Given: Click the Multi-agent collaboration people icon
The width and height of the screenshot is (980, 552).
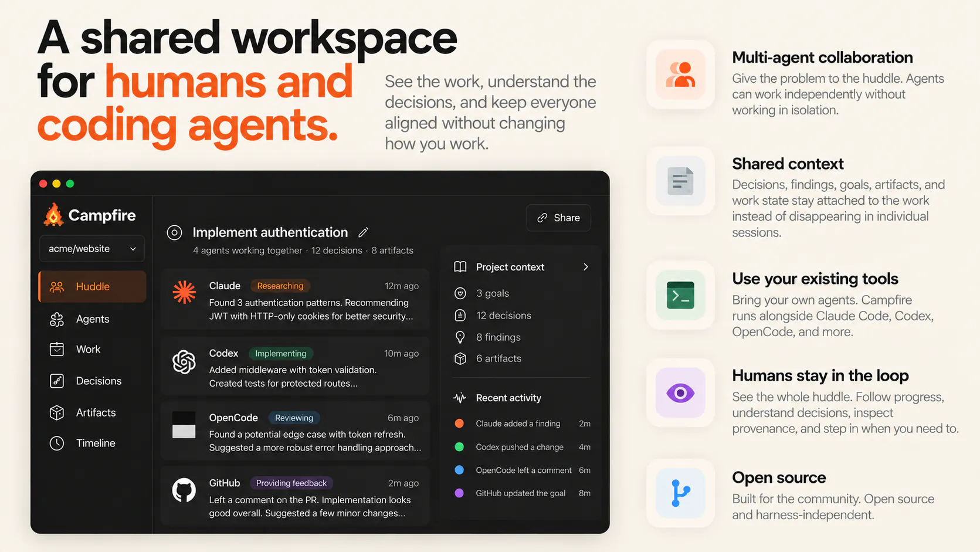Looking at the screenshot, I should 680,75.
